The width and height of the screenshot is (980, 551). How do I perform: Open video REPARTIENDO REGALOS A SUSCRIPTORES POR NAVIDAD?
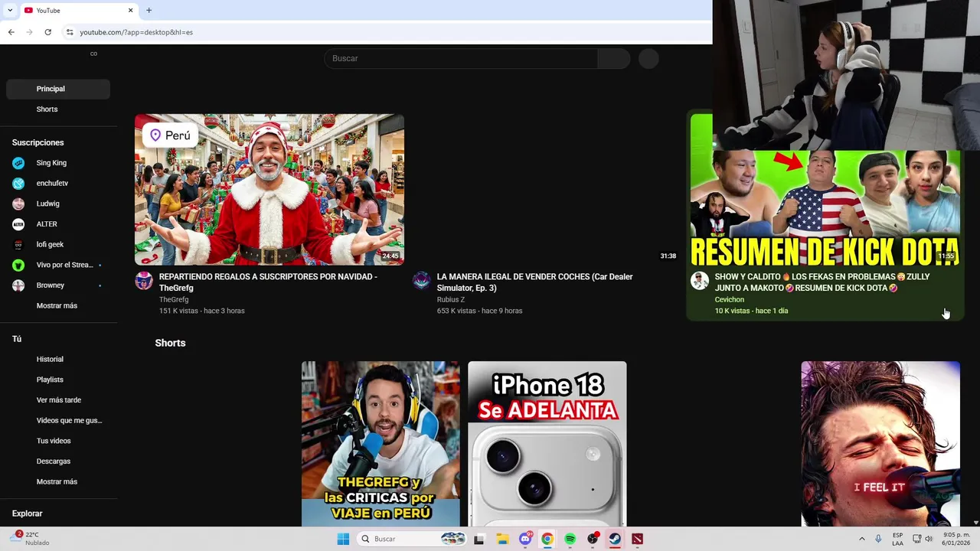click(x=268, y=282)
